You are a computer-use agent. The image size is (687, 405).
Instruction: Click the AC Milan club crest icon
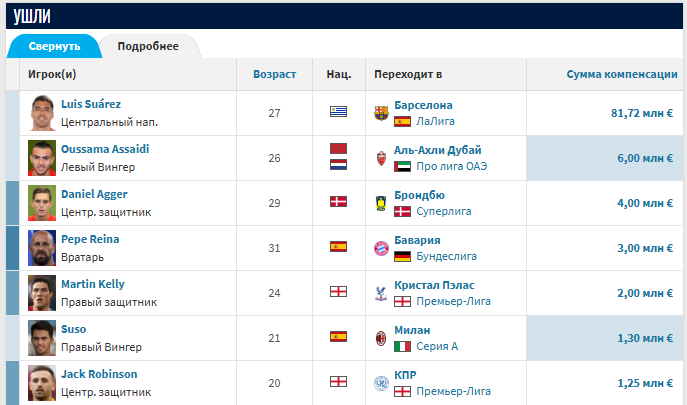click(x=381, y=338)
